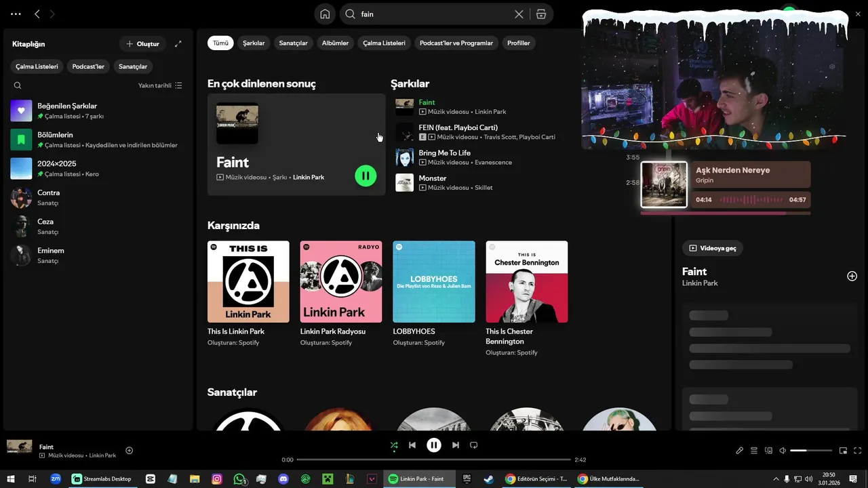Click now playing Faint cover in bottom bar
This screenshot has width=868, height=488.
point(20,446)
